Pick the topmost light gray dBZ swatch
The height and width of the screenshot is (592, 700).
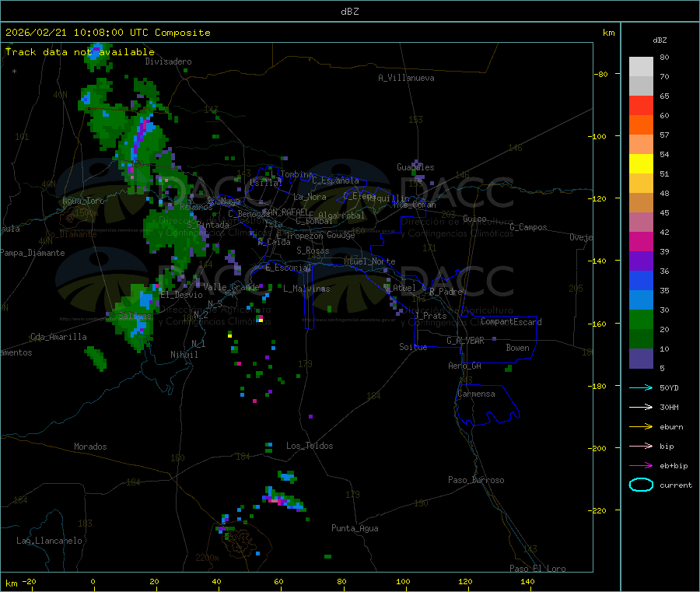(x=641, y=67)
